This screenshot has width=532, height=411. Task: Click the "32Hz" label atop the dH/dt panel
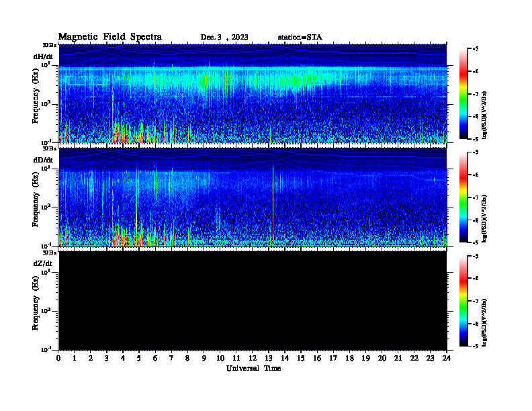pos(50,45)
